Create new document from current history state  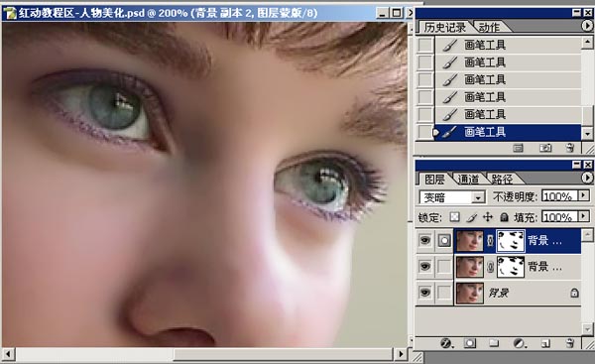click(x=518, y=148)
